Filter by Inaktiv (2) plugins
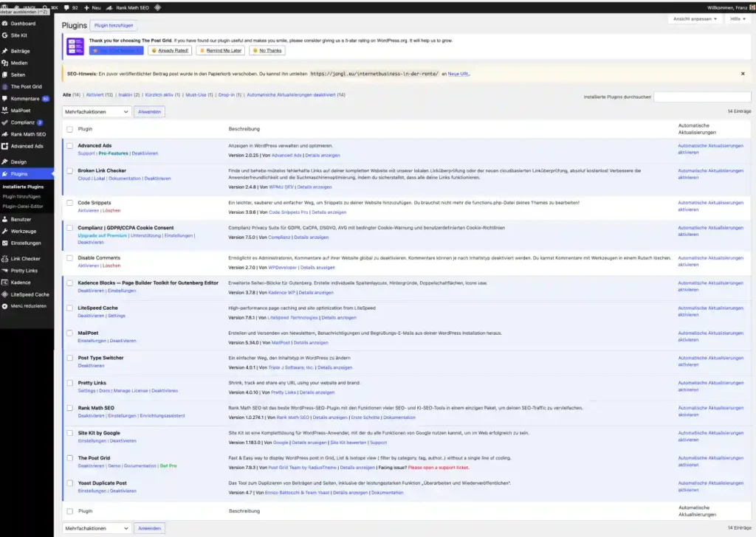Image resolution: width=756 pixels, height=537 pixels. [x=128, y=95]
